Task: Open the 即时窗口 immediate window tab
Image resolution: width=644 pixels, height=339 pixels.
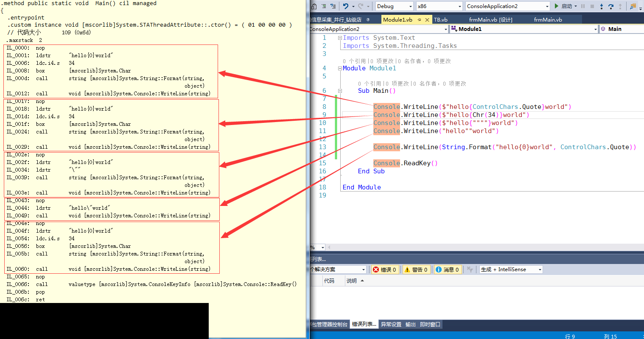Action: [x=430, y=325]
